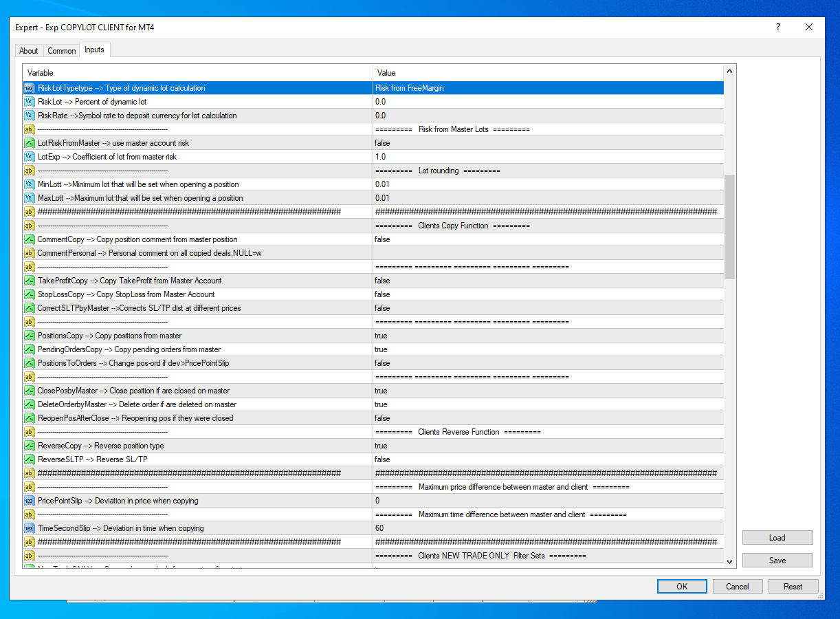
Task: Click the ReverseCopy boolean icon
Action: click(x=29, y=446)
